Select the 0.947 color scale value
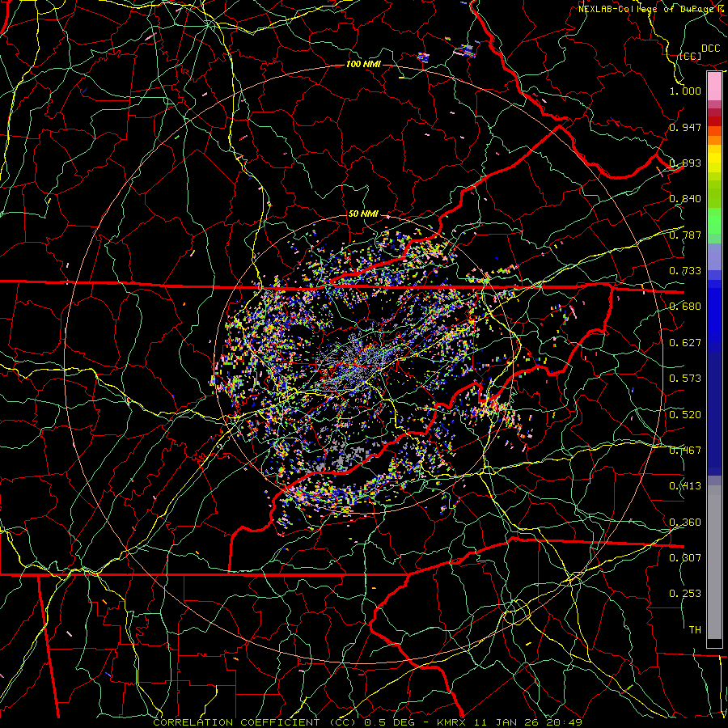The image size is (728, 728). [x=685, y=127]
